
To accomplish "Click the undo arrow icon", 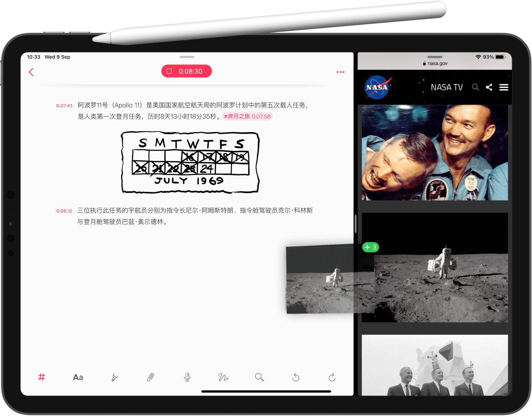I will [x=296, y=377].
